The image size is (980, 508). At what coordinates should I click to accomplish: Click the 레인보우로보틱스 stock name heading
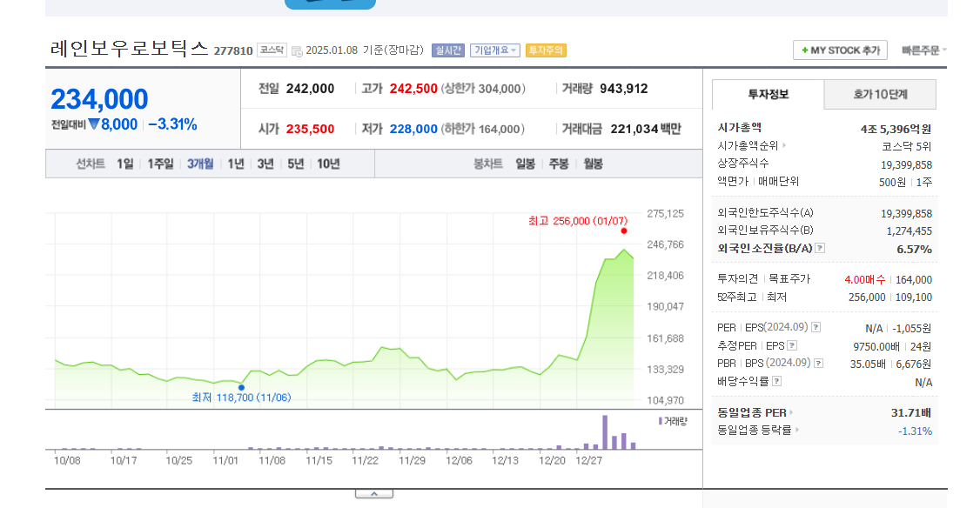pyautogui.click(x=130, y=49)
